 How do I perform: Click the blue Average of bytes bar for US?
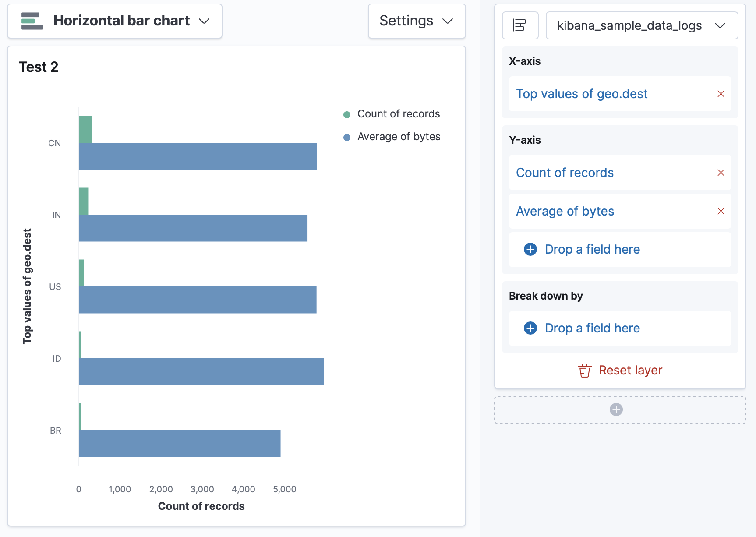[x=198, y=300]
